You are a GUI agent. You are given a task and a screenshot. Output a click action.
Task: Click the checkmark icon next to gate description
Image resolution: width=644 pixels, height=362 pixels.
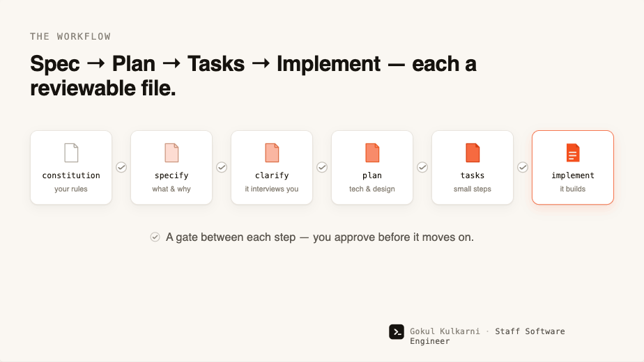(155, 237)
